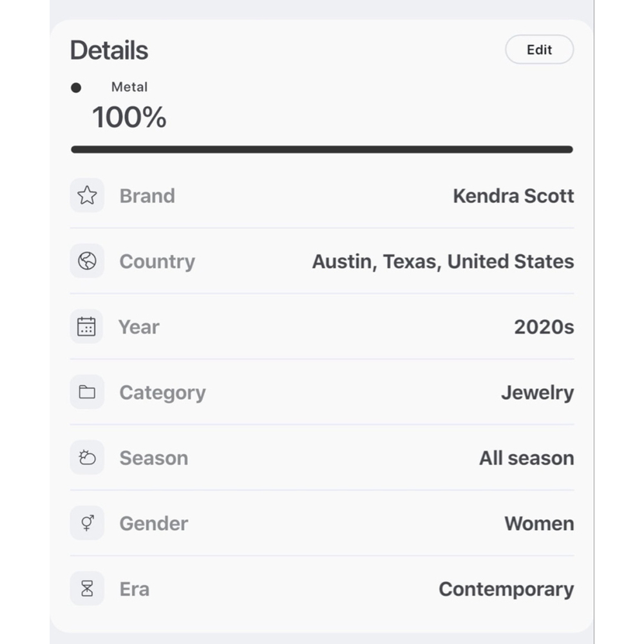
Task: Click the hourglass icon beside Era
Action: point(87,589)
